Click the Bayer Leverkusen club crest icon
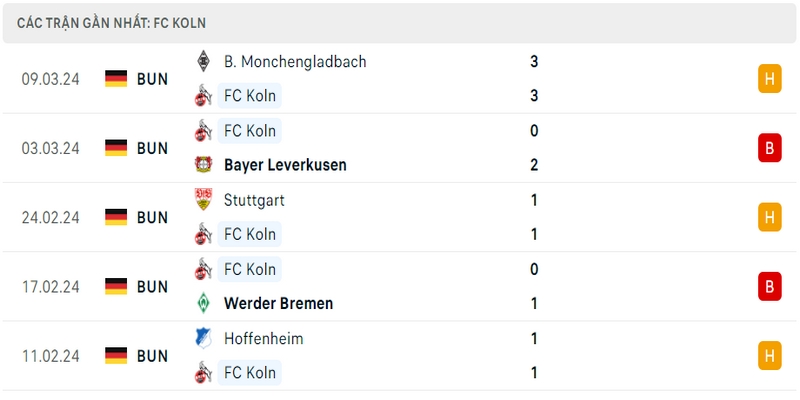 203,165
